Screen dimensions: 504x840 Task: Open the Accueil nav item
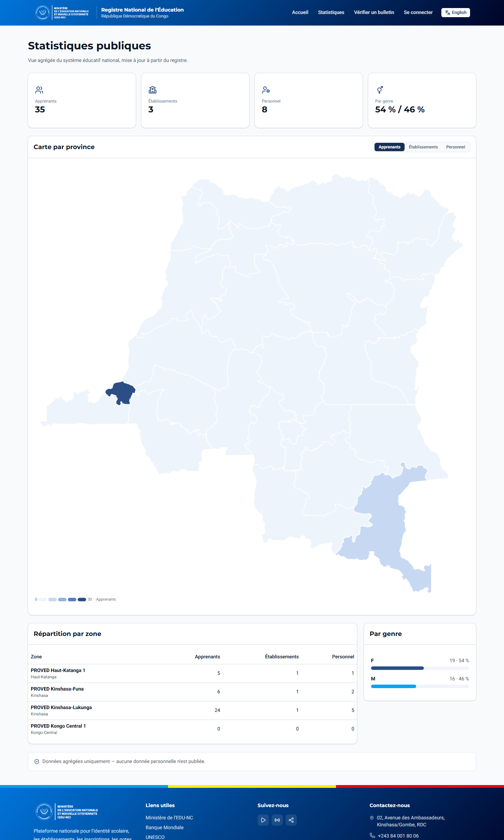pyautogui.click(x=300, y=13)
